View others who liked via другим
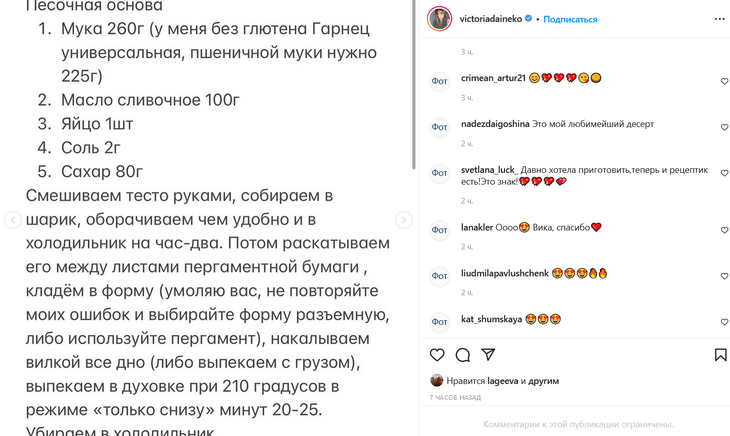730x436 pixels. (x=544, y=381)
